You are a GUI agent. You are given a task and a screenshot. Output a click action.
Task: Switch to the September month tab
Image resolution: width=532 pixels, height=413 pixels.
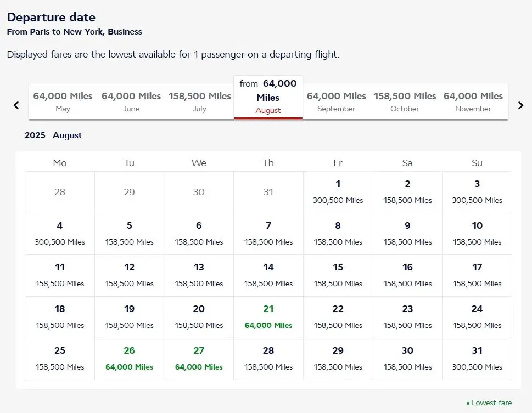click(x=336, y=101)
